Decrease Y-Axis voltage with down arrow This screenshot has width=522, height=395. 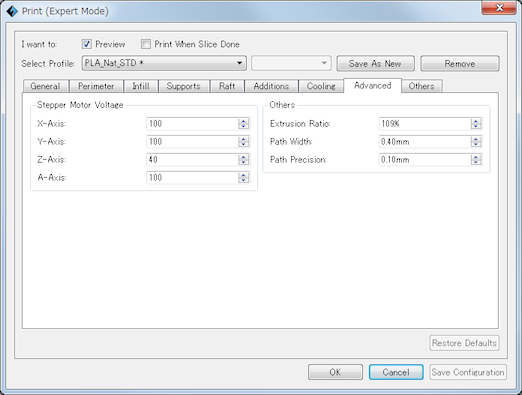[244, 145]
